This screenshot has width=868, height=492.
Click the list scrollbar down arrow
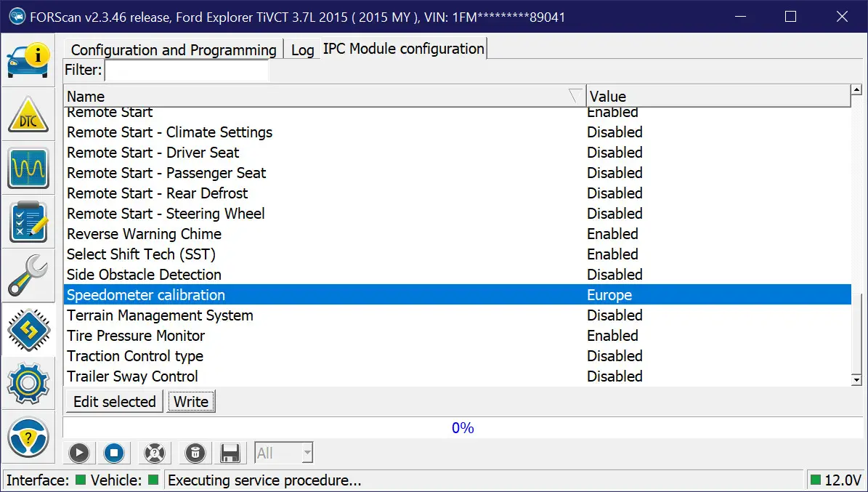[857, 379]
